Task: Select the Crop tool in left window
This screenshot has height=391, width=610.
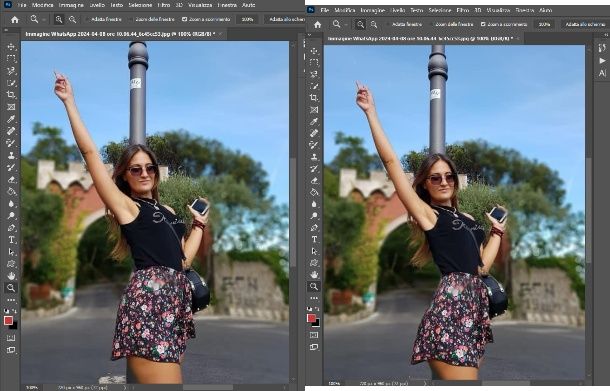Action: click(11, 95)
